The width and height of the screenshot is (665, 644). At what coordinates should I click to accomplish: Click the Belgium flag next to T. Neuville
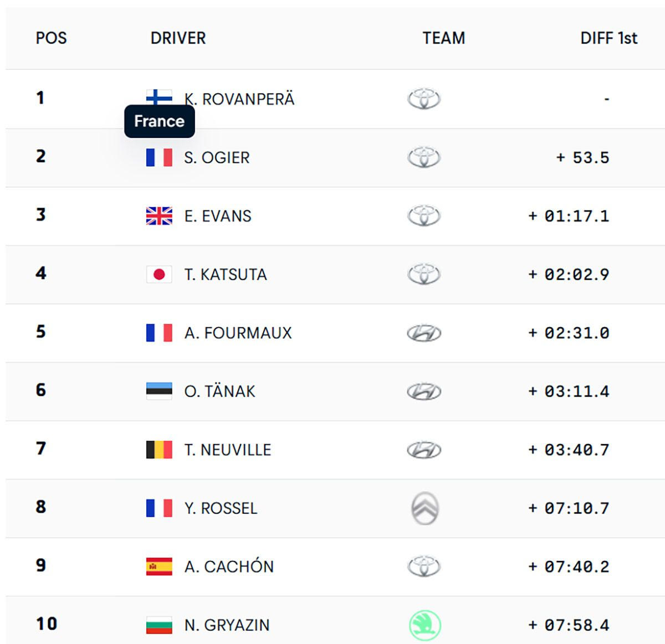click(x=159, y=450)
